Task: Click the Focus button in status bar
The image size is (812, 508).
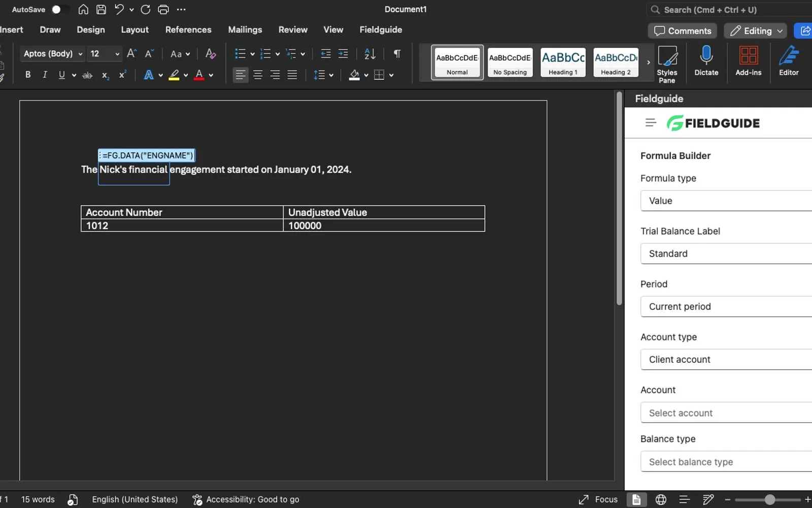Action: (x=598, y=499)
